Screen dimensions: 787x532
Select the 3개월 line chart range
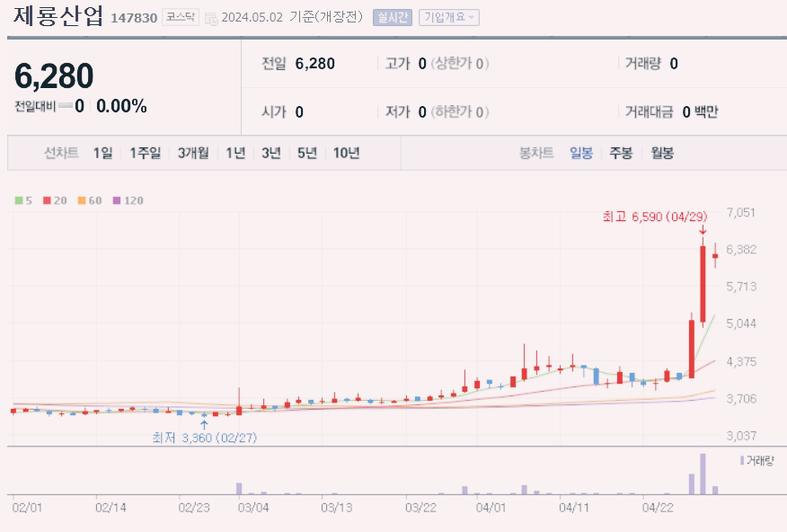(x=193, y=153)
